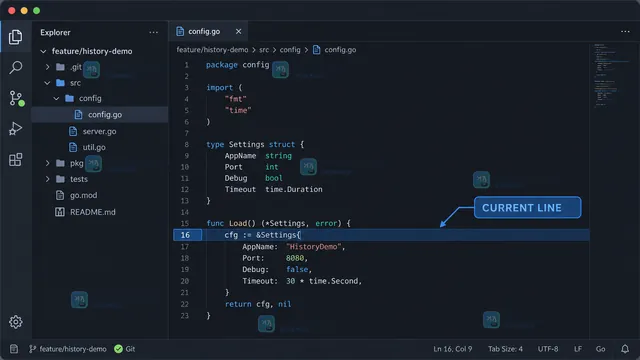Open the Explorer panel more actions menu
The width and height of the screenshot is (640, 360).
pyautogui.click(x=153, y=32)
